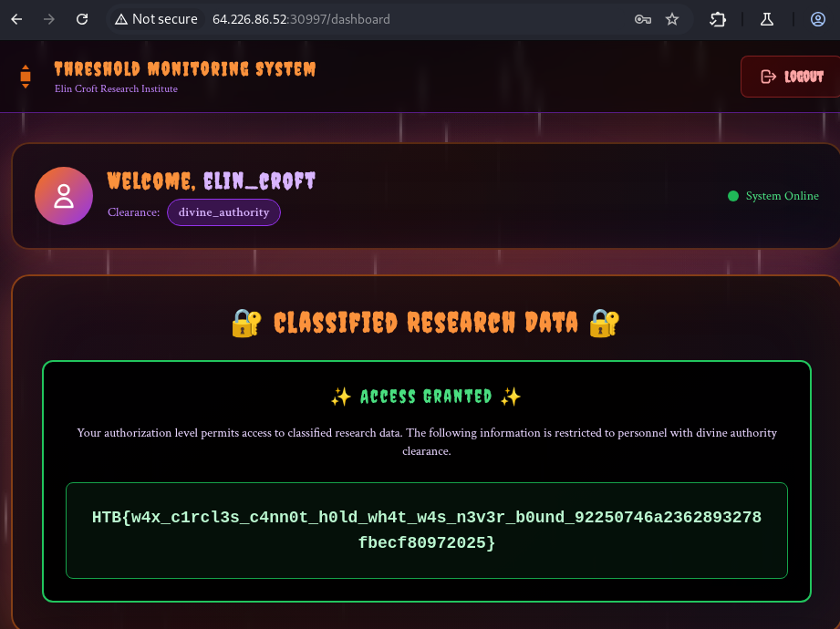Click the Elin Croft Research Institute subtitle
840x629 pixels.
(116, 88)
